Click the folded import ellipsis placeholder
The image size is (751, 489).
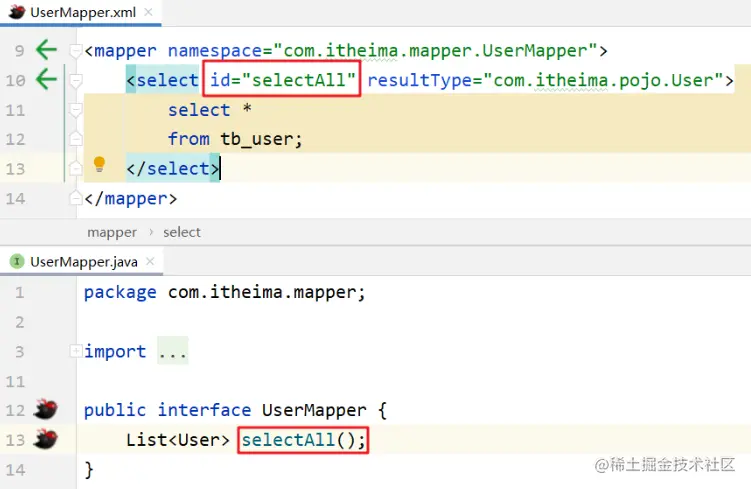(x=172, y=351)
